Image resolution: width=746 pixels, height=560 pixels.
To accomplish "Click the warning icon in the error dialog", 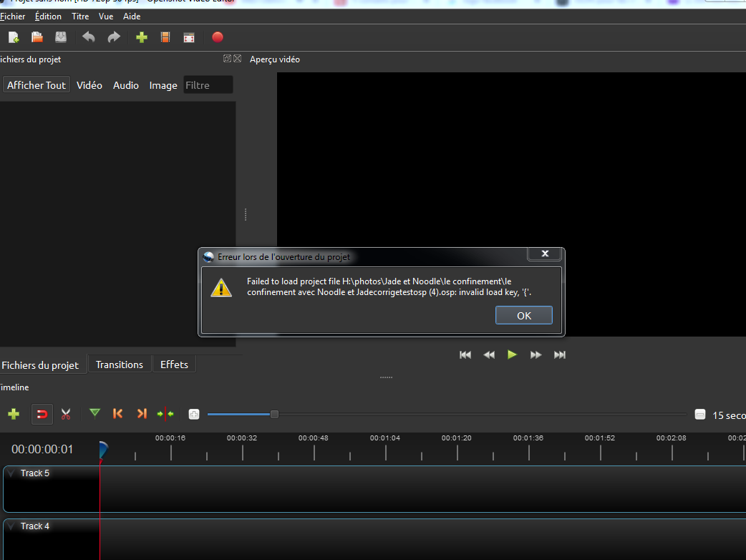I will [x=221, y=288].
